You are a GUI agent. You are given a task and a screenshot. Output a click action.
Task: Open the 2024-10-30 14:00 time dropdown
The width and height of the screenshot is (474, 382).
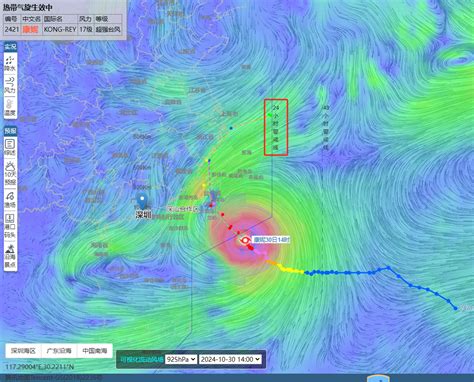pyautogui.click(x=230, y=359)
